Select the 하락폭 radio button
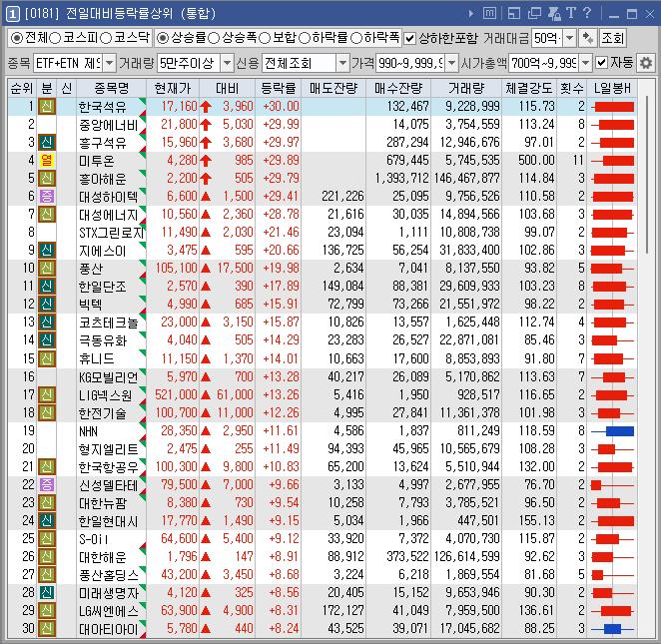 [x=356, y=38]
